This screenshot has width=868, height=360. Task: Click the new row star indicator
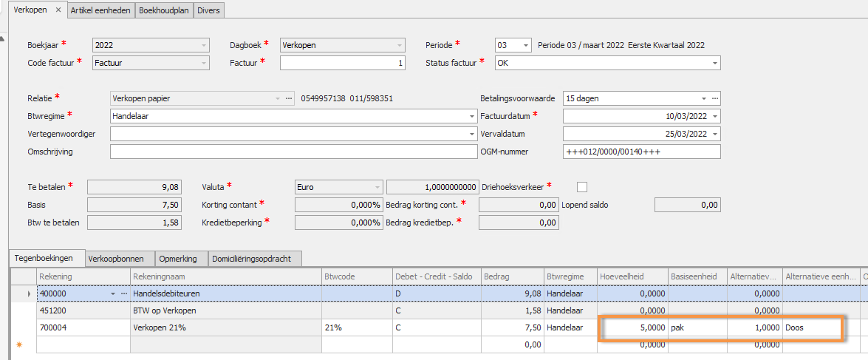point(19,344)
